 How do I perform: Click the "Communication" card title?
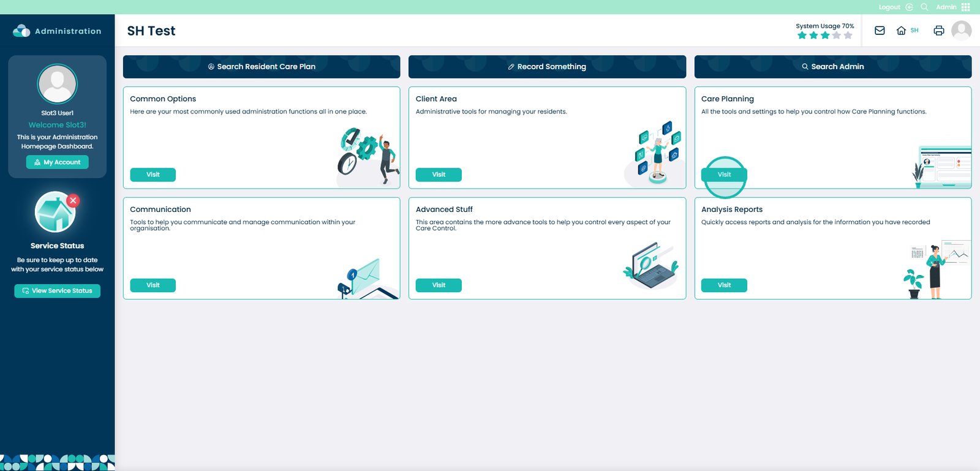[160, 209]
